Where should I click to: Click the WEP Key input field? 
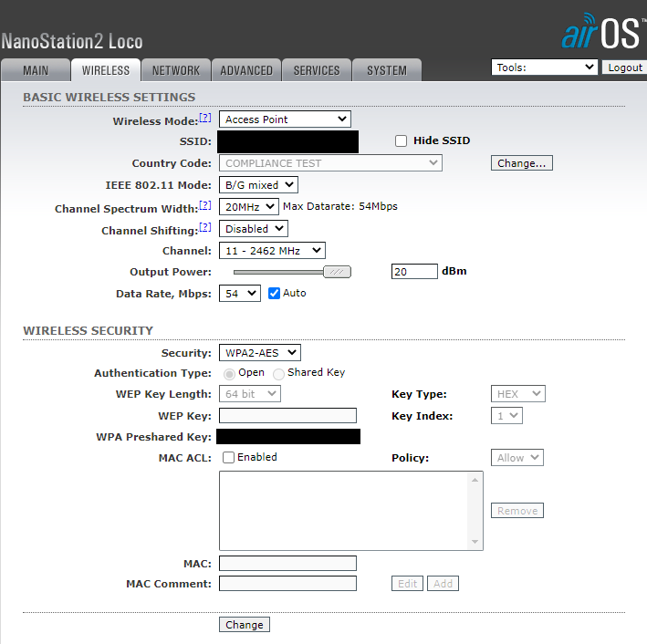pos(287,415)
